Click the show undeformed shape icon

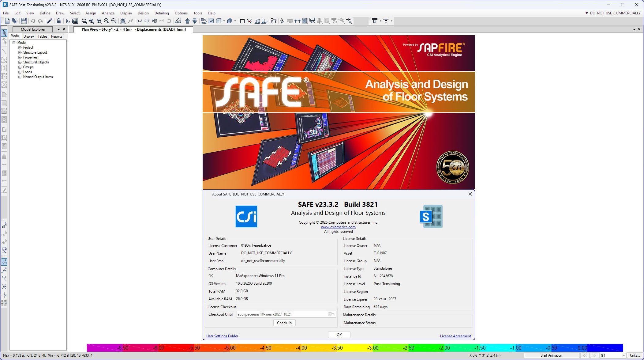pos(242,21)
